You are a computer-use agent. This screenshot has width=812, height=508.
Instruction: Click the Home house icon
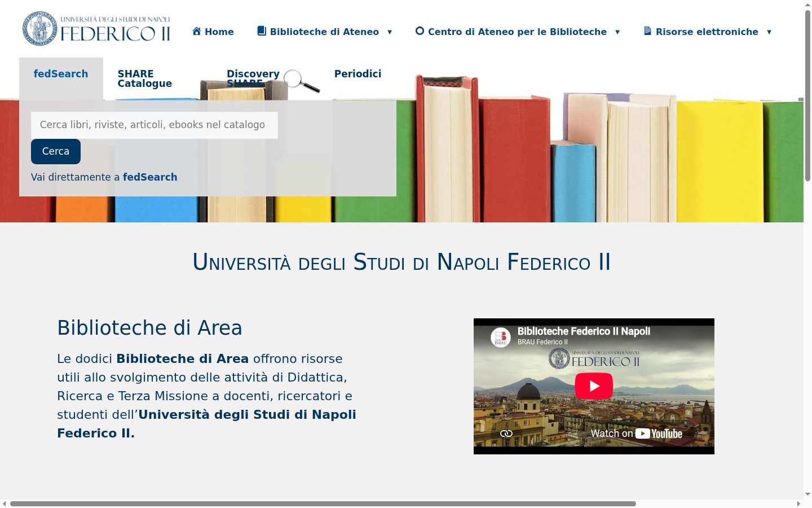197,31
